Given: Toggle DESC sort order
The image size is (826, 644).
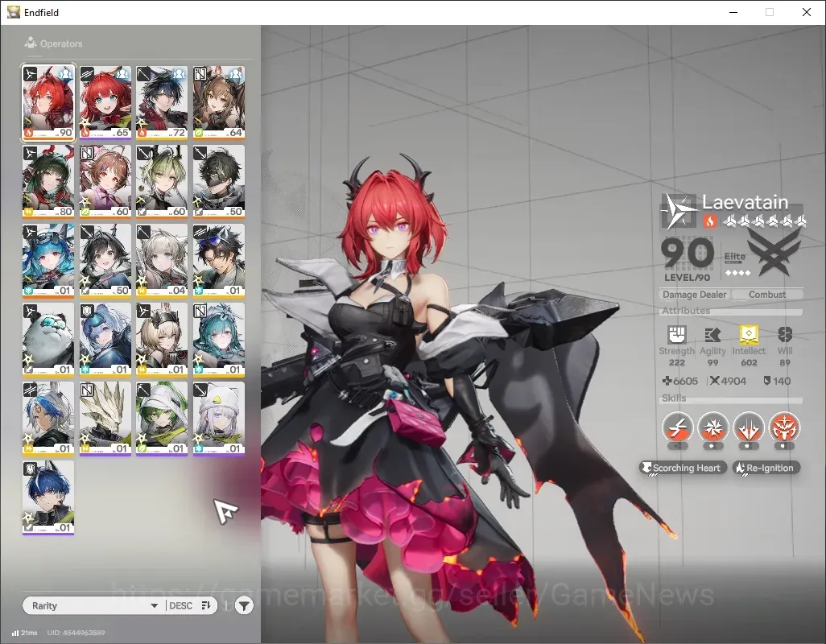Looking at the screenshot, I should (191, 605).
